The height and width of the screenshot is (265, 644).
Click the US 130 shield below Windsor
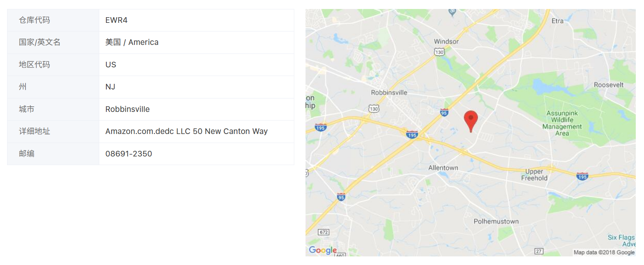tap(439, 52)
